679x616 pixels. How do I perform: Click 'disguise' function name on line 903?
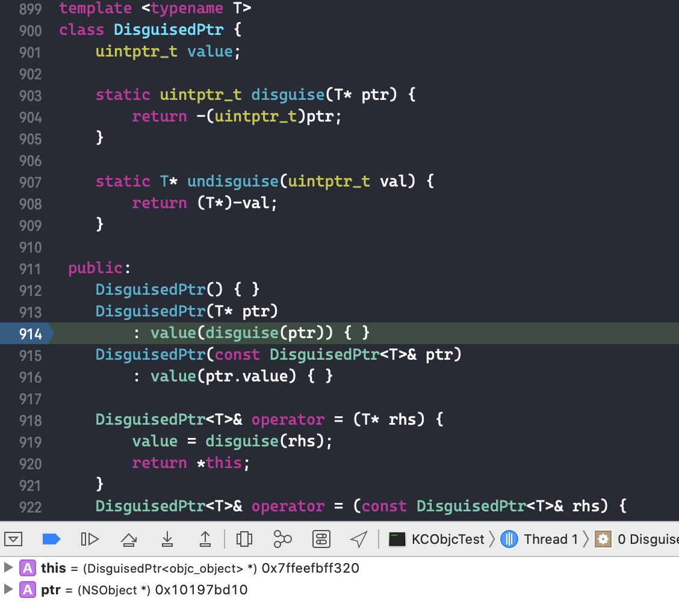(x=288, y=95)
